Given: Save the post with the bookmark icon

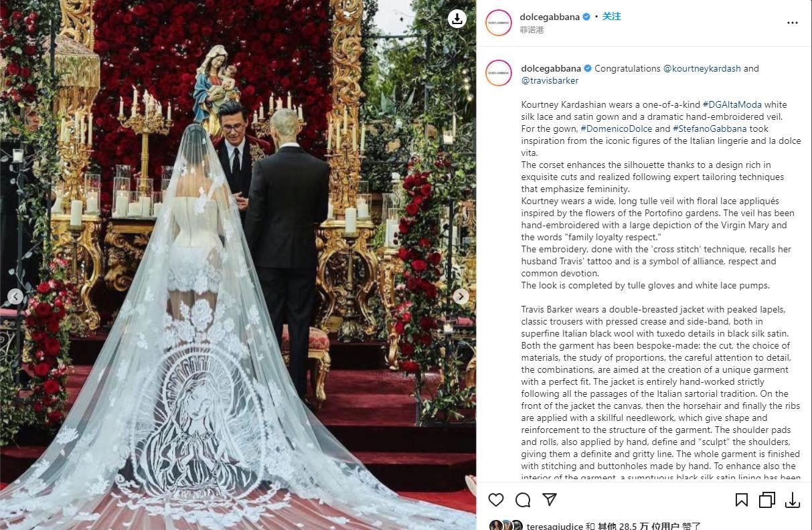Looking at the screenshot, I should pos(742,500).
